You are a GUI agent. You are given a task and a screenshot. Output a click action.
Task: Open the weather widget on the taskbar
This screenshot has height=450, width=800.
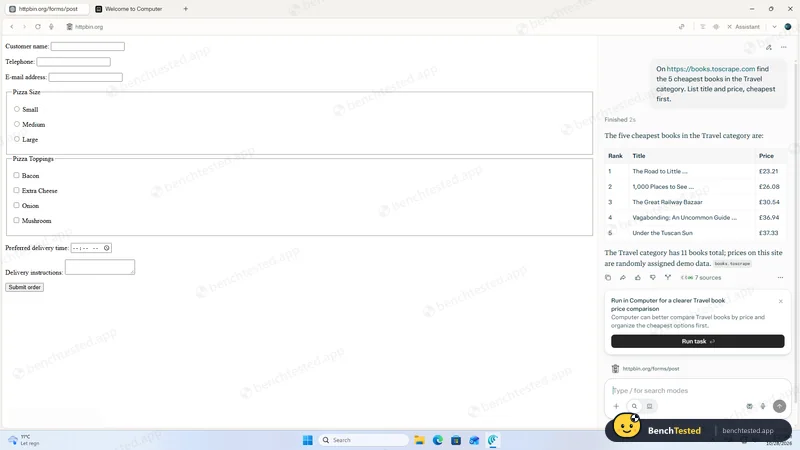(x=23, y=440)
